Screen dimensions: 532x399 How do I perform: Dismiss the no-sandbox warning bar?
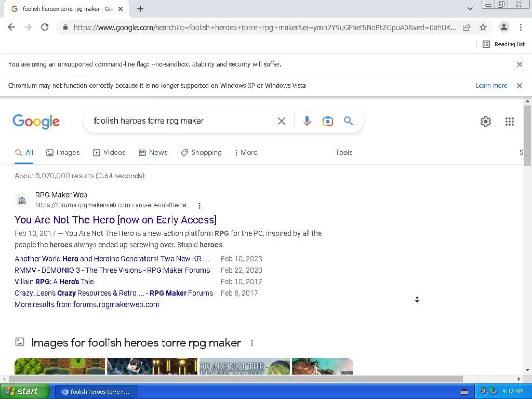pos(519,64)
